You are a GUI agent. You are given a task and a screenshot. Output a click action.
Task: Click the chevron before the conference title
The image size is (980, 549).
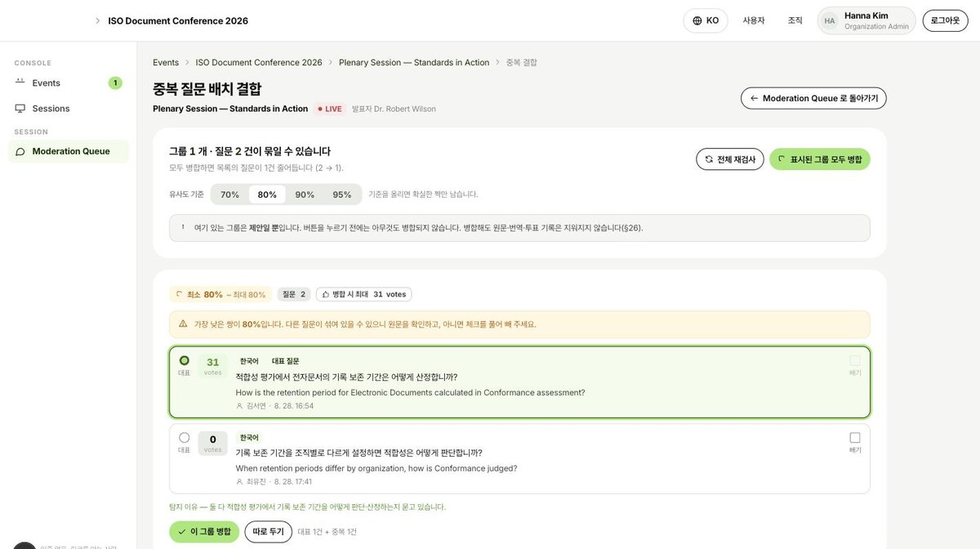tap(98, 20)
